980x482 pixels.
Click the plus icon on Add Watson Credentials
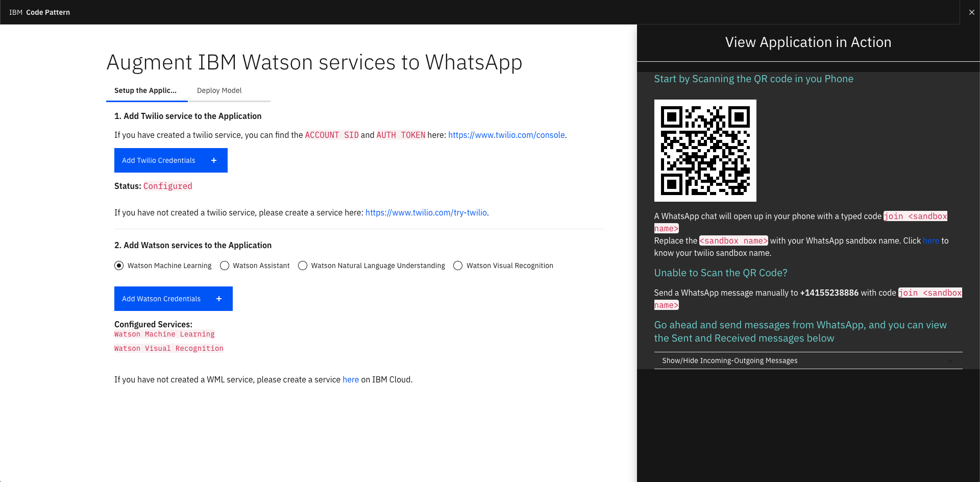click(x=219, y=299)
